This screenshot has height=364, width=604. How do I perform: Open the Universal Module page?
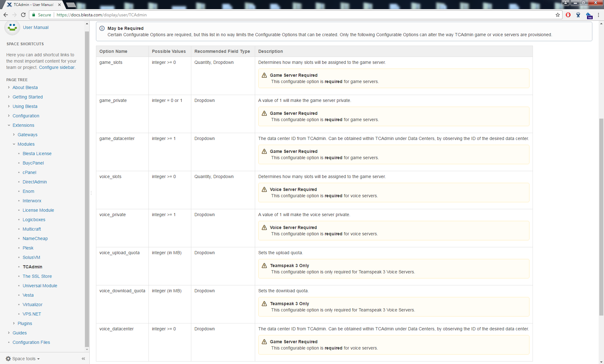[40, 286]
